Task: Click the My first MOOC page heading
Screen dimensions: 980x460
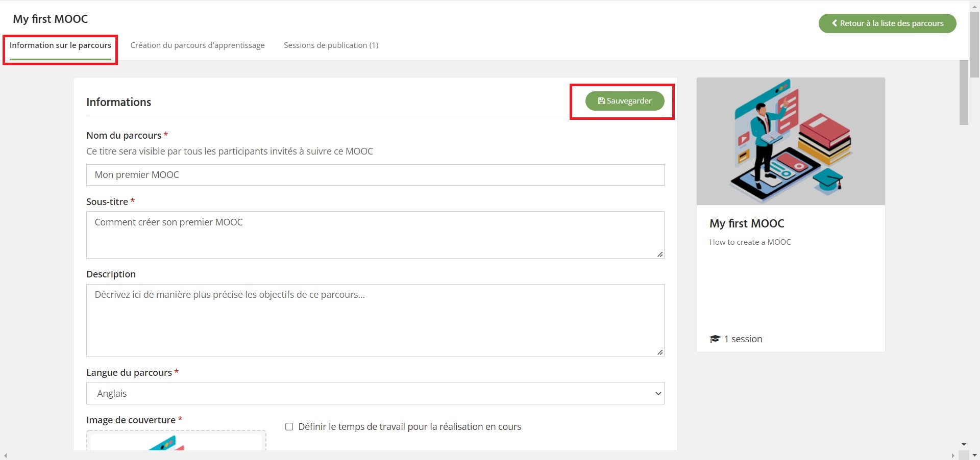Action: tap(51, 19)
